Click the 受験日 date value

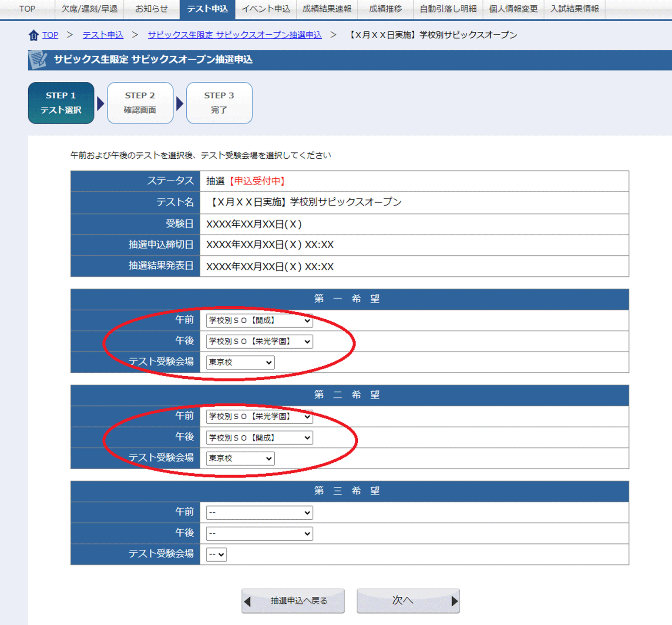(x=254, y=224)
